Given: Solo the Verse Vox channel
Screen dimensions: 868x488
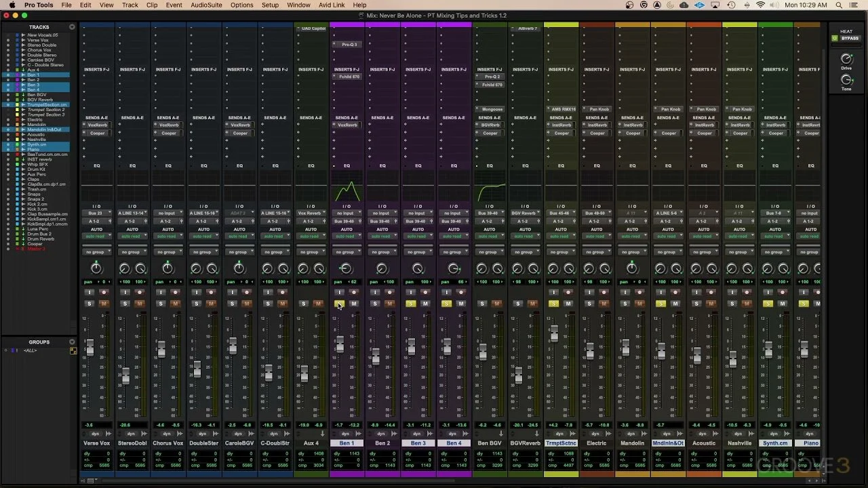Looking at the screenshot, I should click(x=90, y=304).
